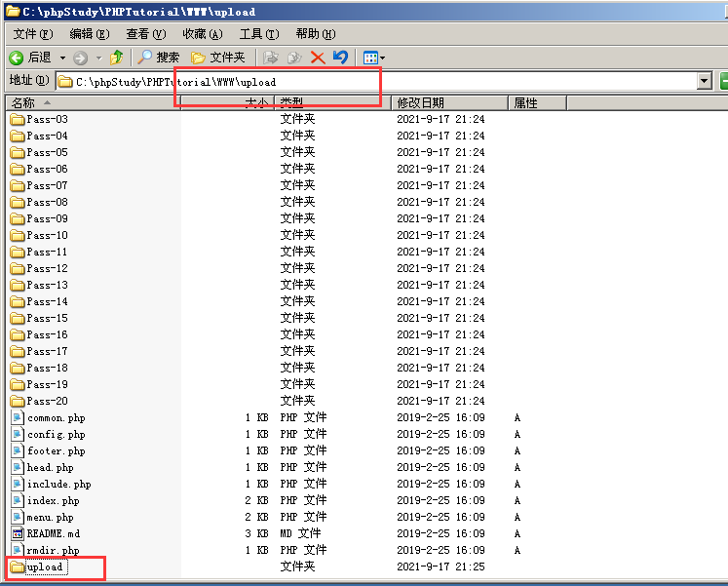This screenshot has width=728, height=586.
Task: Toggle the Folders (文件夹) pane
Action: pos(218,58)
